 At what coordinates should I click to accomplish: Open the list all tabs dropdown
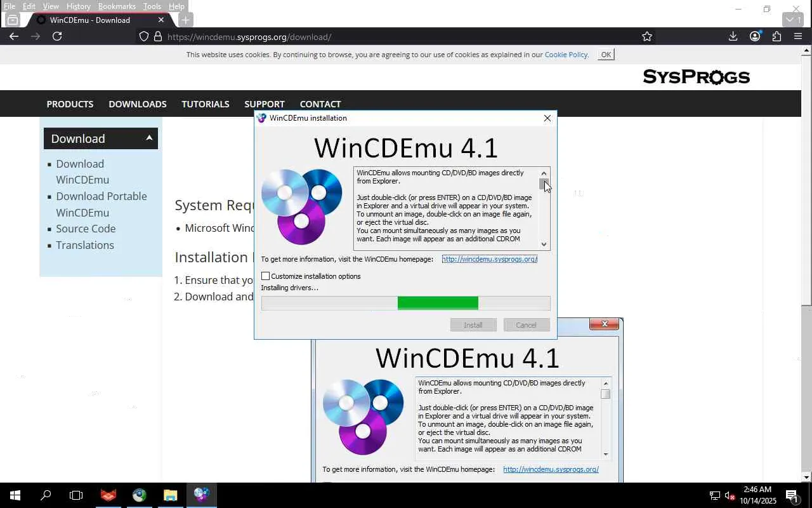[x=794, y=20]
